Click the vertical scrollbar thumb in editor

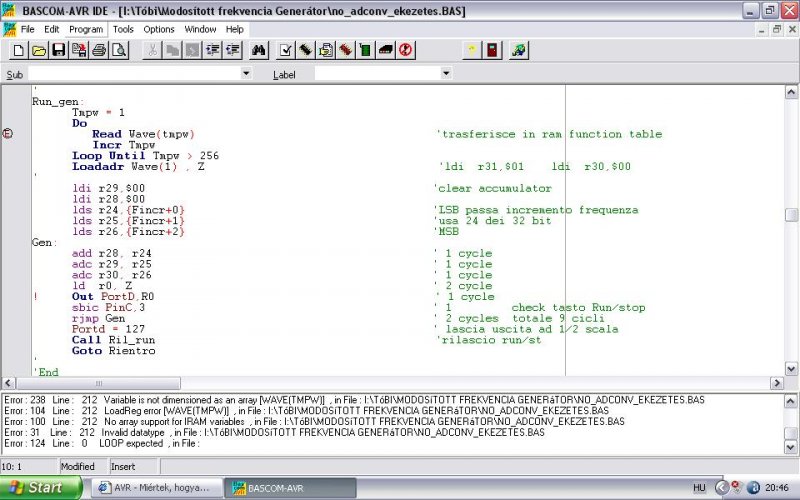click(x=791, y=215)
